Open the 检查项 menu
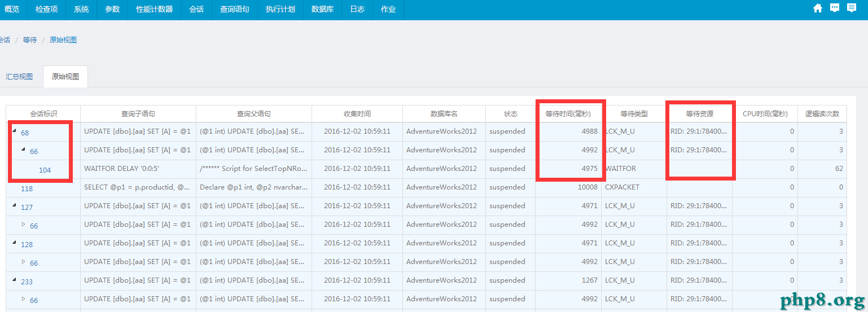Viewport: 868px width, 312px height. pos(46,10)
